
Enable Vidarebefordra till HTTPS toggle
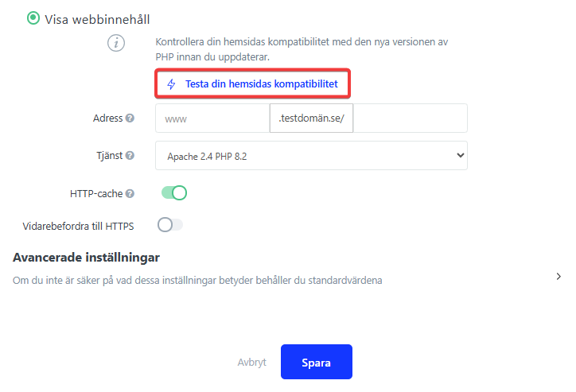pos(170,225)
